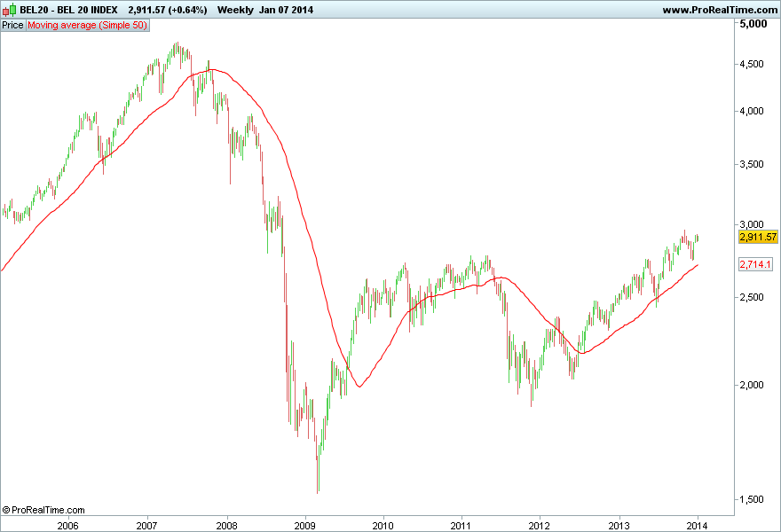Click the 2010 label on time axis
Image resolution: width=781 pixels, height=532 pixels.
click(383, 526)
